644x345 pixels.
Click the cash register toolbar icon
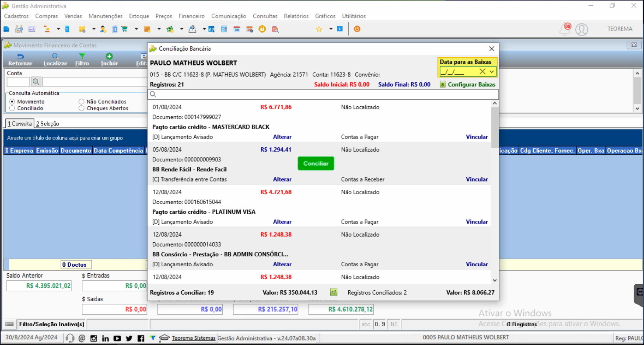tap(192, 29)
